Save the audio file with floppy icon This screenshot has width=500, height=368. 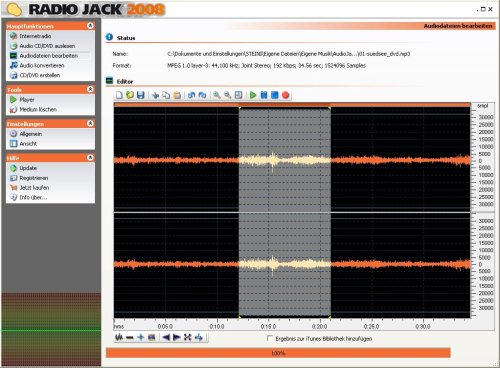pos(140,95)
